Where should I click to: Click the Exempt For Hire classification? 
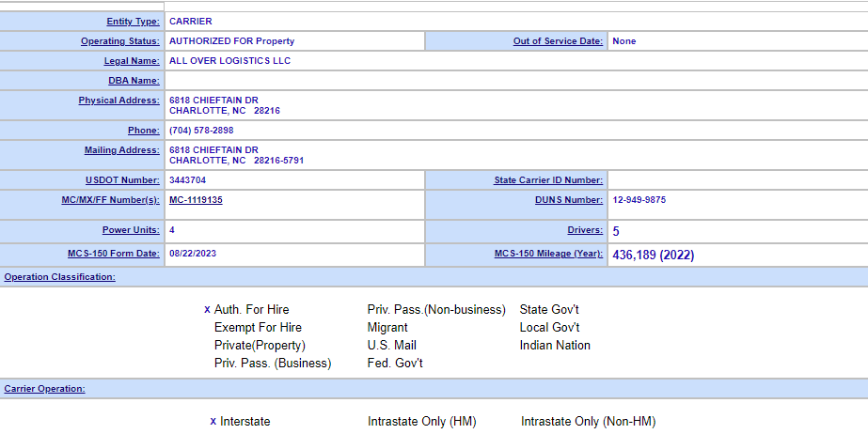point(258,327)
